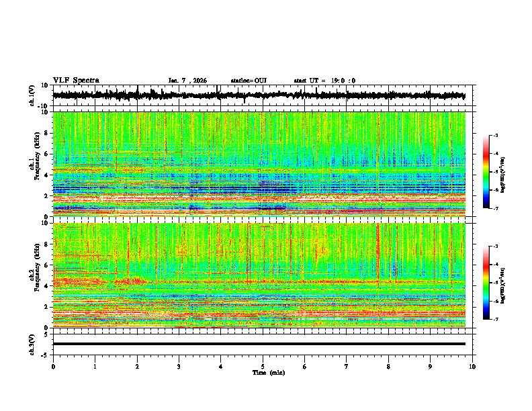Click the ch.1 color scale "log(PSD)" unit label

(x=503, y=175)
